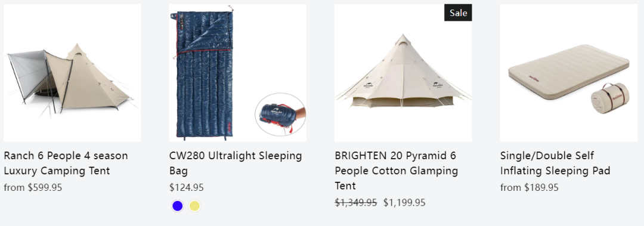Open the BRIGHTEN 20 Pyramid tent image
Image resolution: width=644 pixels, height=226 pixels.
tap(403, 73)
